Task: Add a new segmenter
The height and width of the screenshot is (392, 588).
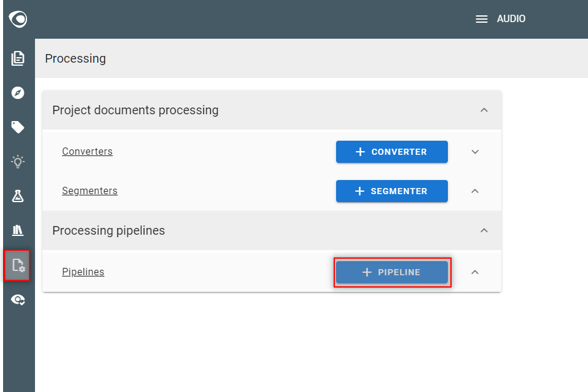Action: [392, 191]
